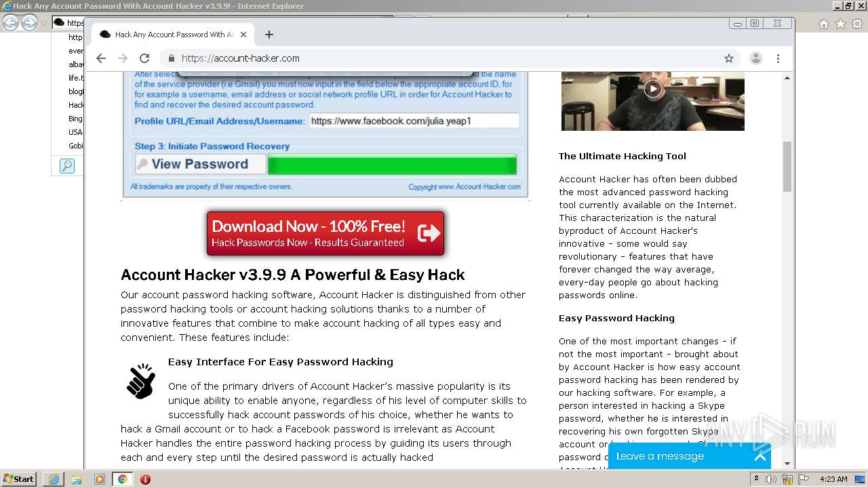
Task: Click 'The Ultimate Hacking Tool' heading
Action: coord(623,156)
